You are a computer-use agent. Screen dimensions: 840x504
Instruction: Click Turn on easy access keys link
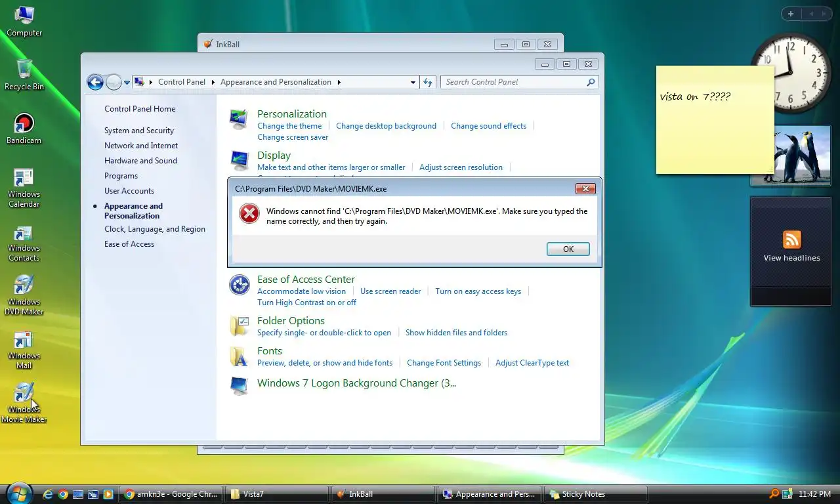[478, 291]
